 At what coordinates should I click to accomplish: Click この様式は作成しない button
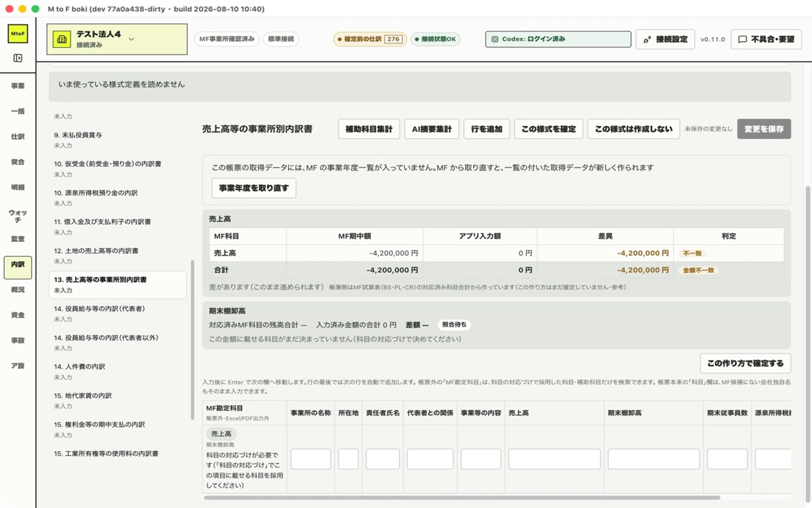coord(634,129)
